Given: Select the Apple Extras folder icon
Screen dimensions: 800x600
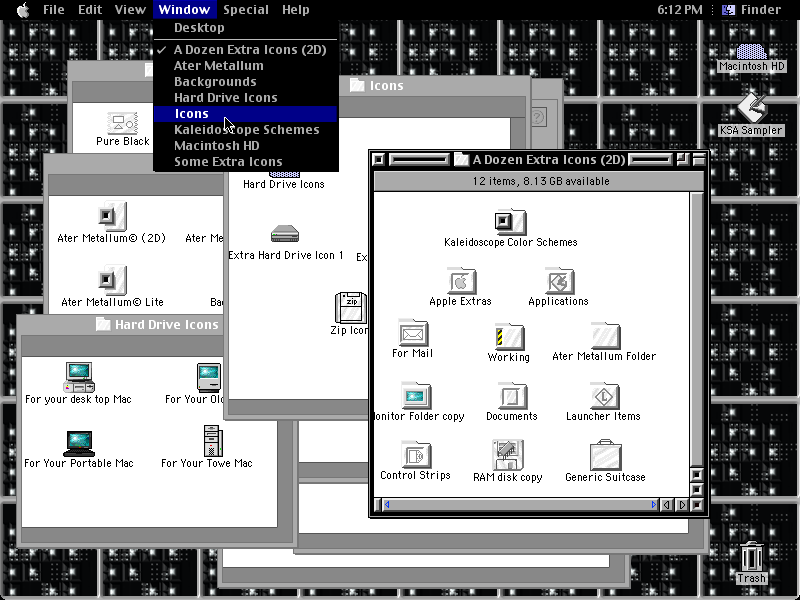Looking at the screenshot, I should tap(461, 281).
